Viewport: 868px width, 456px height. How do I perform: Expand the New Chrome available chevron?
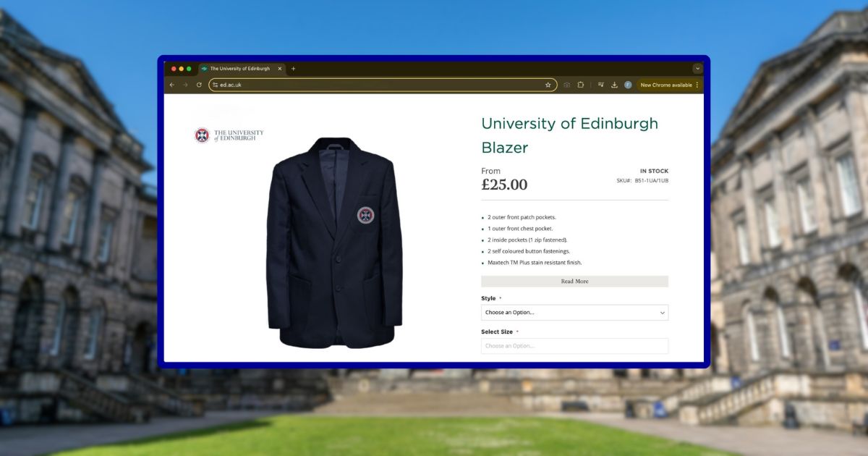tap(697, 69)
